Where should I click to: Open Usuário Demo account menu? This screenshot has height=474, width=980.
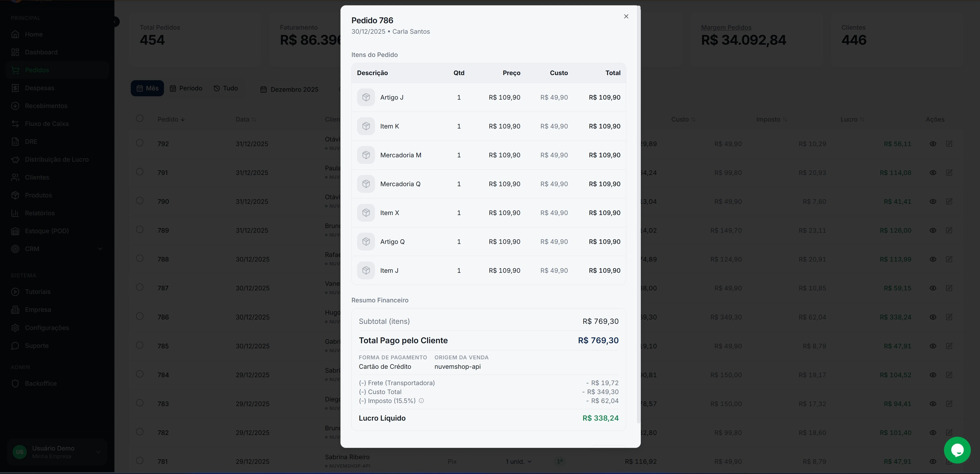[x=57, y=452]
